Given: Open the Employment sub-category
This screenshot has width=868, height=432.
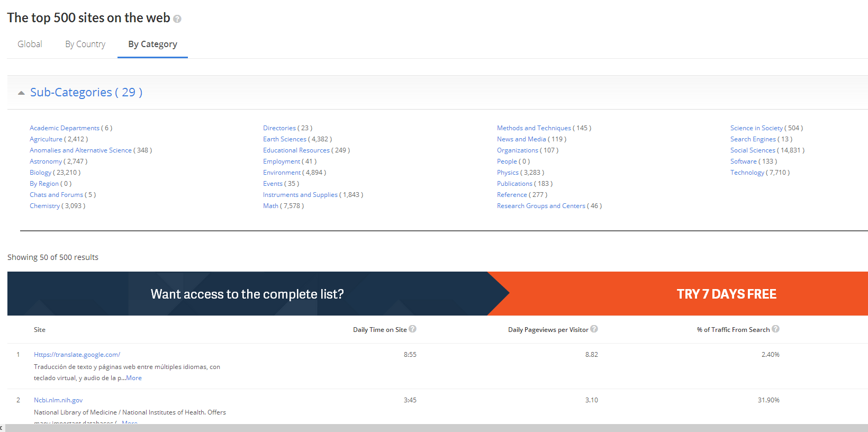Looking at the screenshot, I should click(x=282, y=161).
